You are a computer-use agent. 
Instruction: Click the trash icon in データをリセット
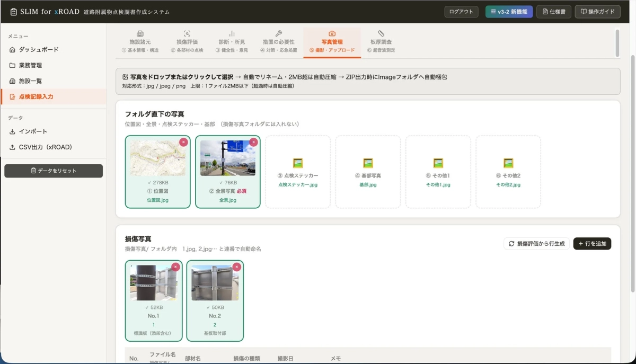(33, 171)
